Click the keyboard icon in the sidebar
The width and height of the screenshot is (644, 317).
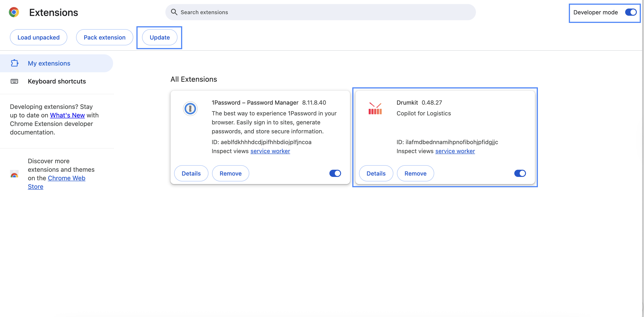coord(14,81)
